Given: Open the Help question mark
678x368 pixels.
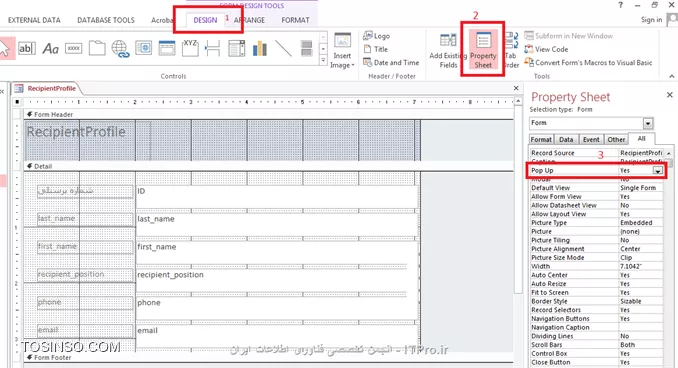Looking at the screenshot, I should coord(620,5).
